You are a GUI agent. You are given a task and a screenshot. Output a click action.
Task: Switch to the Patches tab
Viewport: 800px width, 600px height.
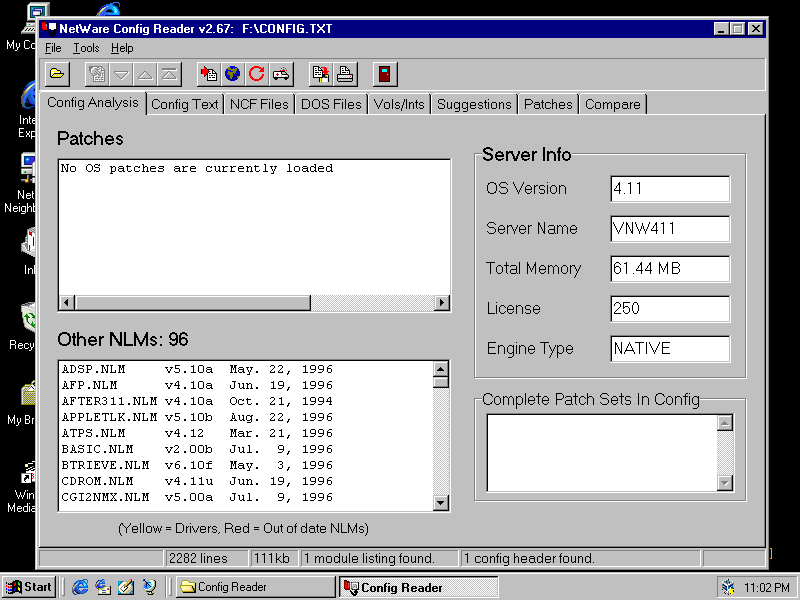point(548,104)
